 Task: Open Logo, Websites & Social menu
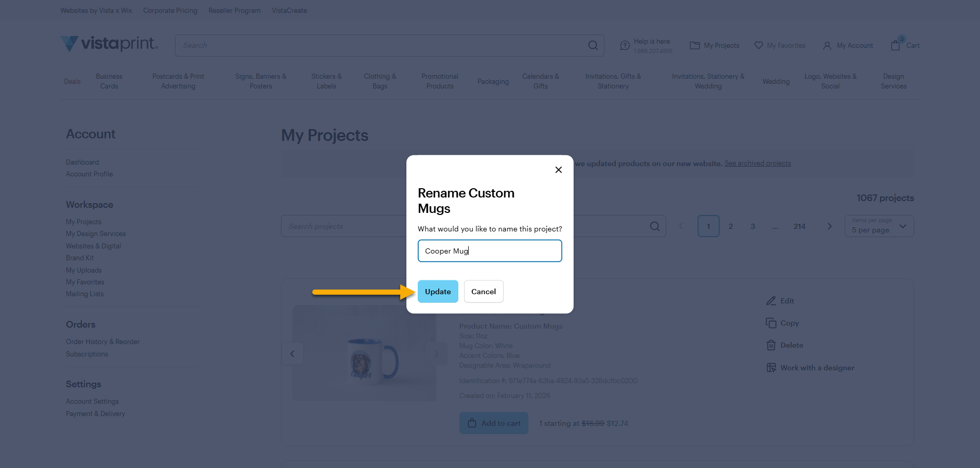(830, 81)
